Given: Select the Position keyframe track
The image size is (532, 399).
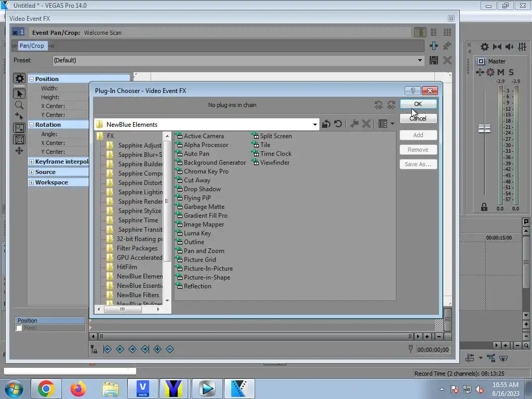Looking at the screenshot, I should (x=50, y=321).
